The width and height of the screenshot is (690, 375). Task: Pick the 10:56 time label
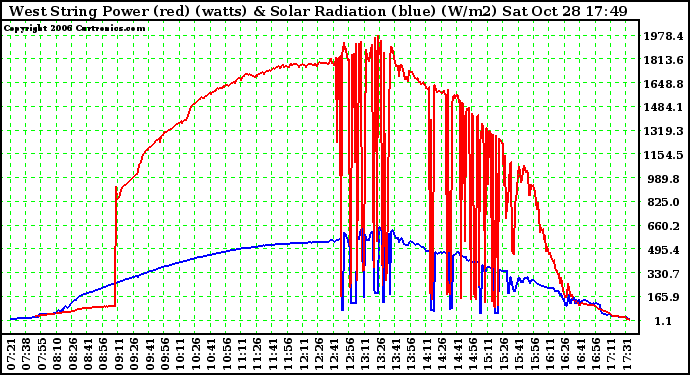pyautogui.click(x=227, y=354)
